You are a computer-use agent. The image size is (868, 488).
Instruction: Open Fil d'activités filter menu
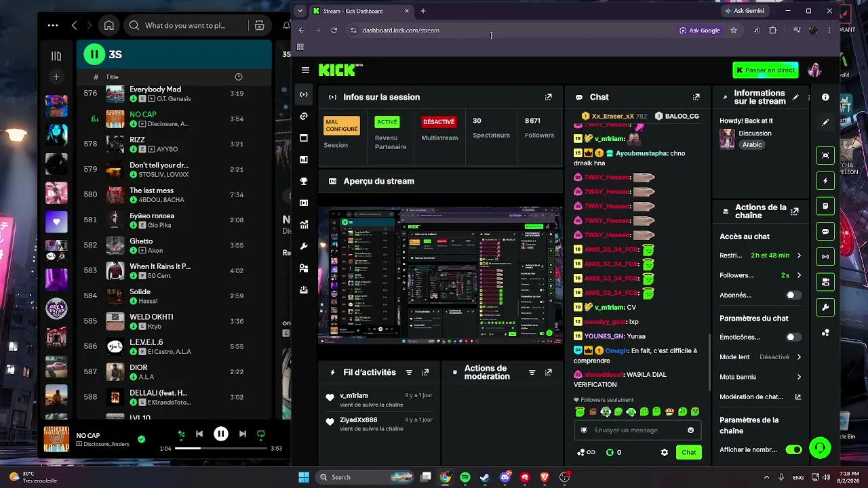409,372
